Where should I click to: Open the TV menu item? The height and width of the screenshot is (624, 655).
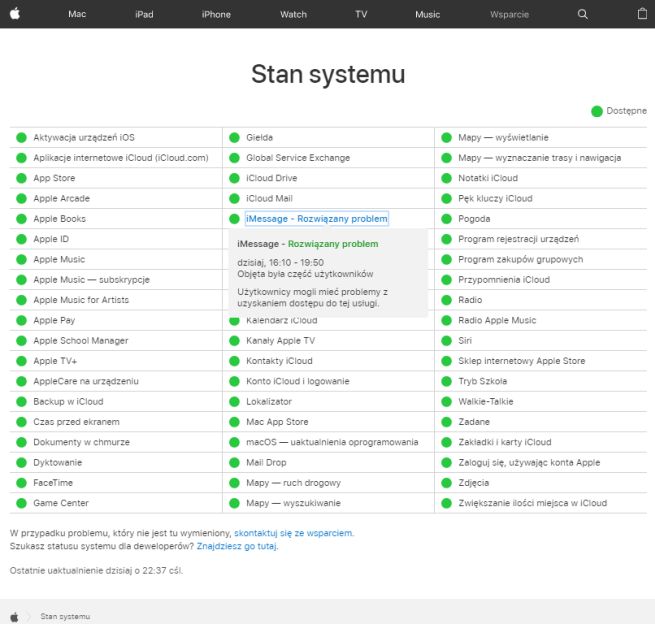click(361, 14)
